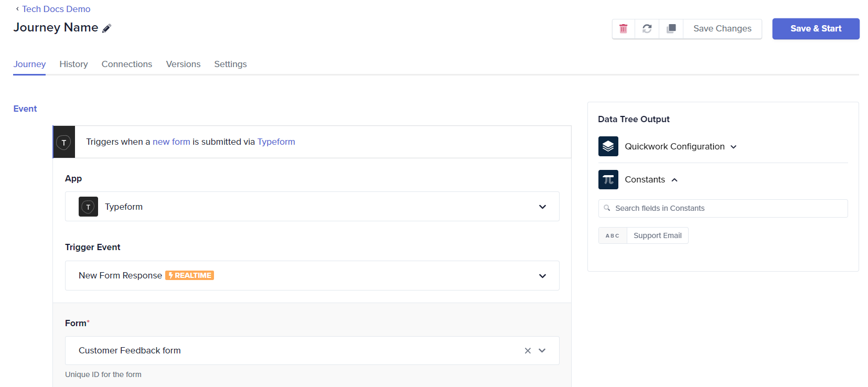The width and height of the screenshot is (868, 387).
Task: Open the Trigger Event dropdown
Action: coord(312,275)
